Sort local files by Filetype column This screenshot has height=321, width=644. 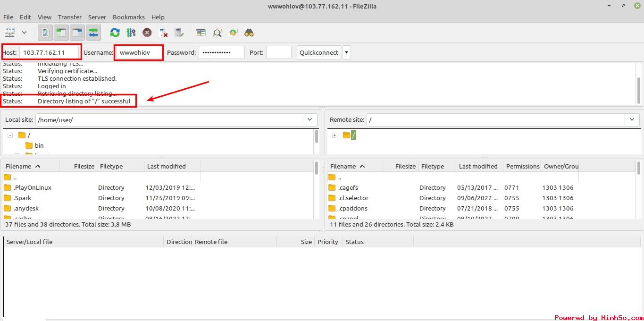point(120,166)
